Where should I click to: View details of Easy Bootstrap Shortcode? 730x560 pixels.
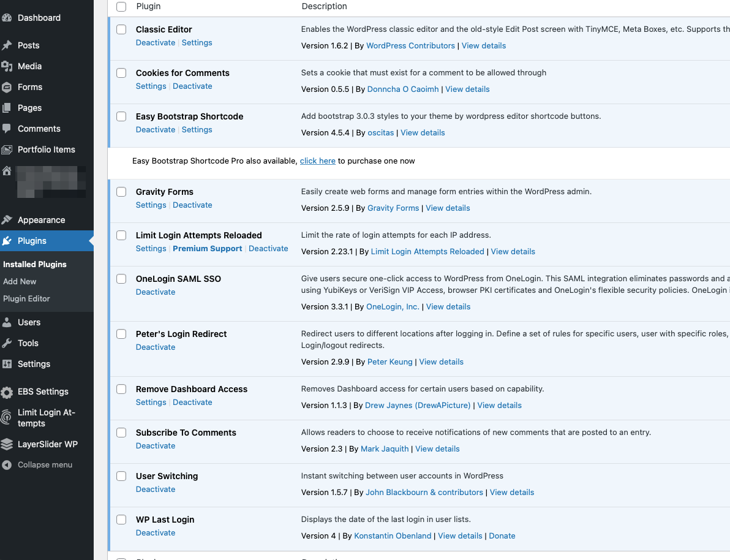click(x=423, y=133)
